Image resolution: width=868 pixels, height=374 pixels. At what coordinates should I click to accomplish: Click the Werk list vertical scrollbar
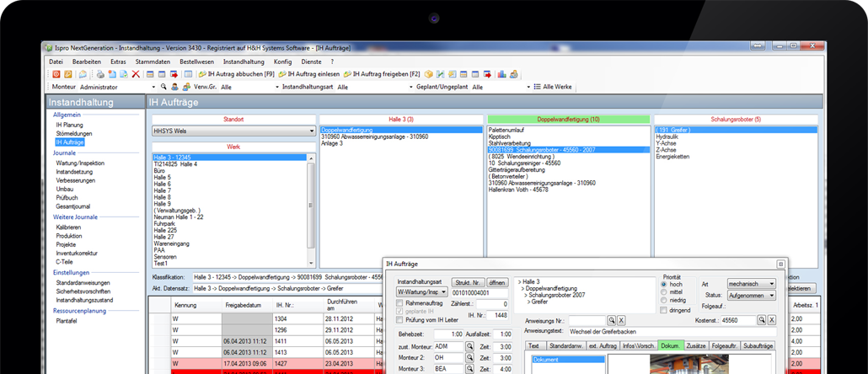pos(311,211)
